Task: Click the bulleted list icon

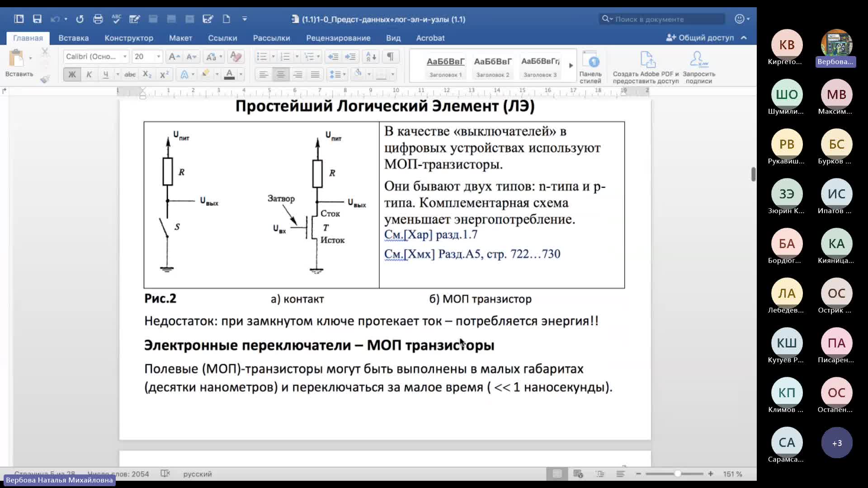Action: coord(262,56)
